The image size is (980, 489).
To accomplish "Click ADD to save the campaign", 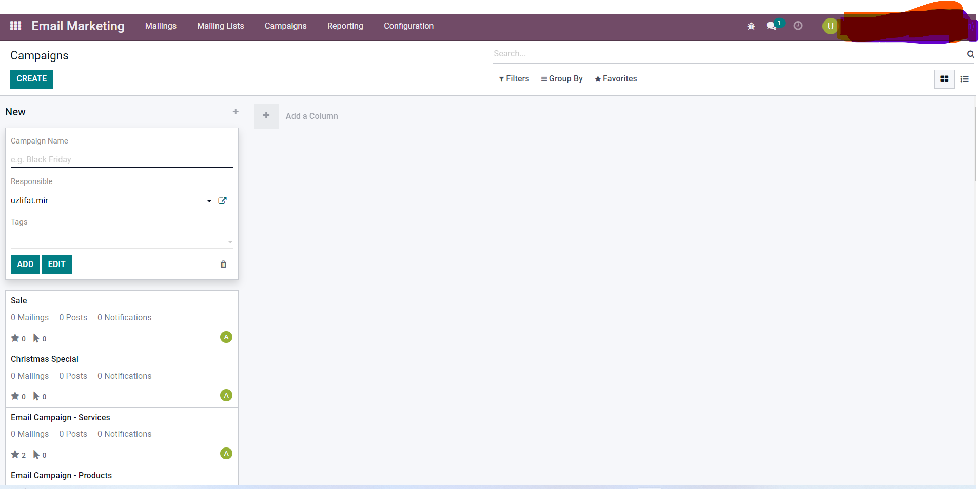I will click(x=25, y=264).
